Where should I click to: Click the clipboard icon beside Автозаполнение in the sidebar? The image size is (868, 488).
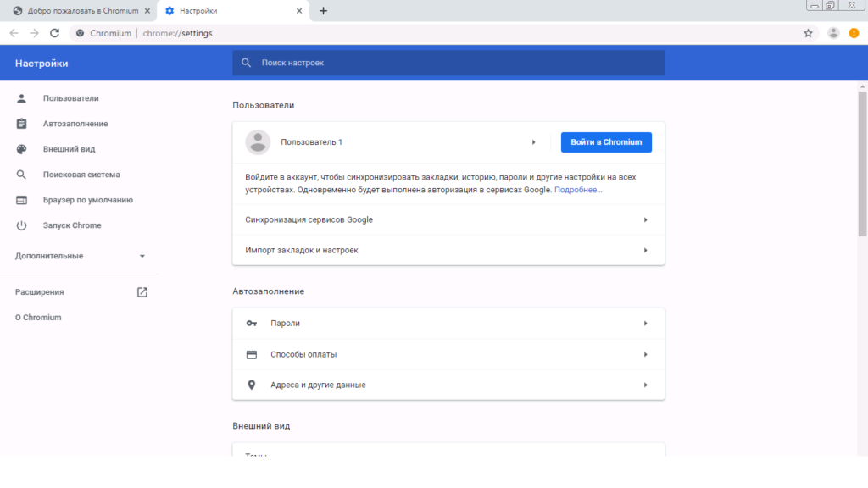click(x=21, y=124)
